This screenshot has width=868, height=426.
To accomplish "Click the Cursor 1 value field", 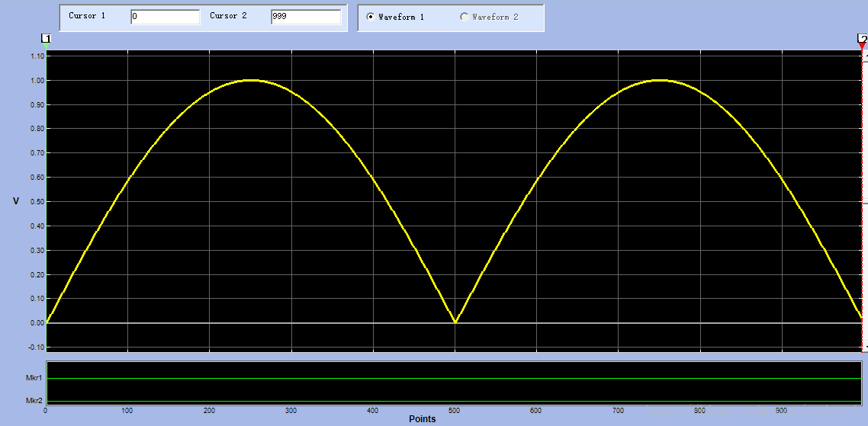I will click(166, 18).
